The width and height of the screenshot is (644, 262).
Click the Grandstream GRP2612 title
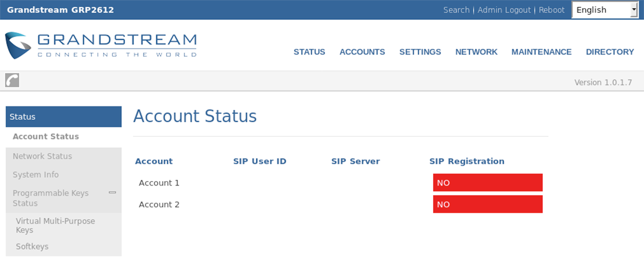click(x=60, y=10)
